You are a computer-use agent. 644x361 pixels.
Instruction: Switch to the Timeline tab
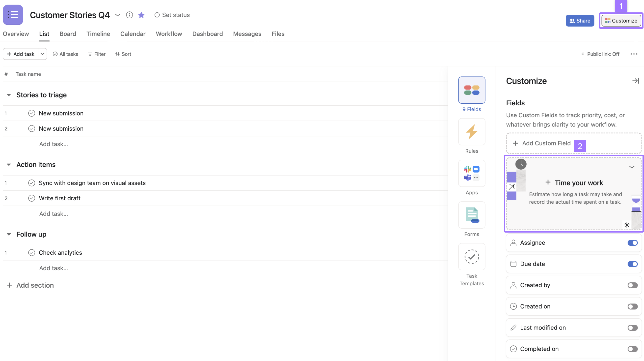(x=98, y=34)
